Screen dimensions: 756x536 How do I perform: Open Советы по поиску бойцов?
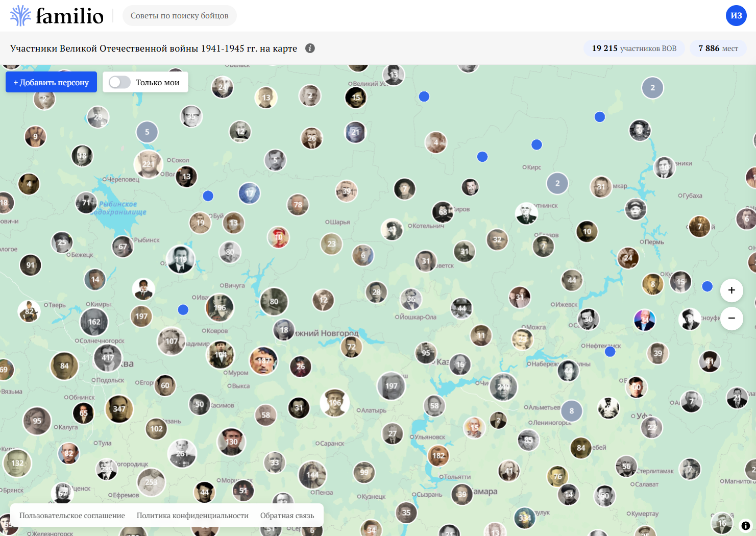pos(179,16)
